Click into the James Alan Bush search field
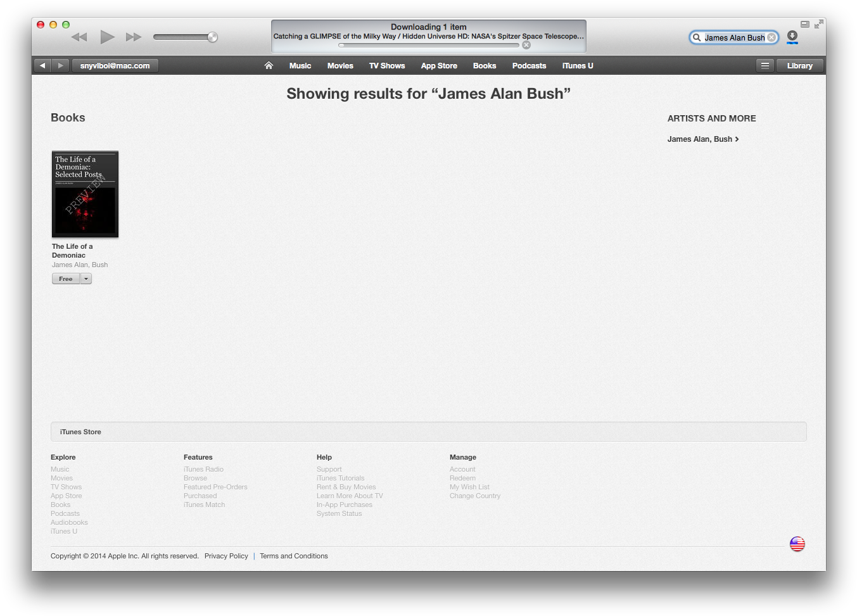Screen dimensions: 857x616 tap(735, 37)
